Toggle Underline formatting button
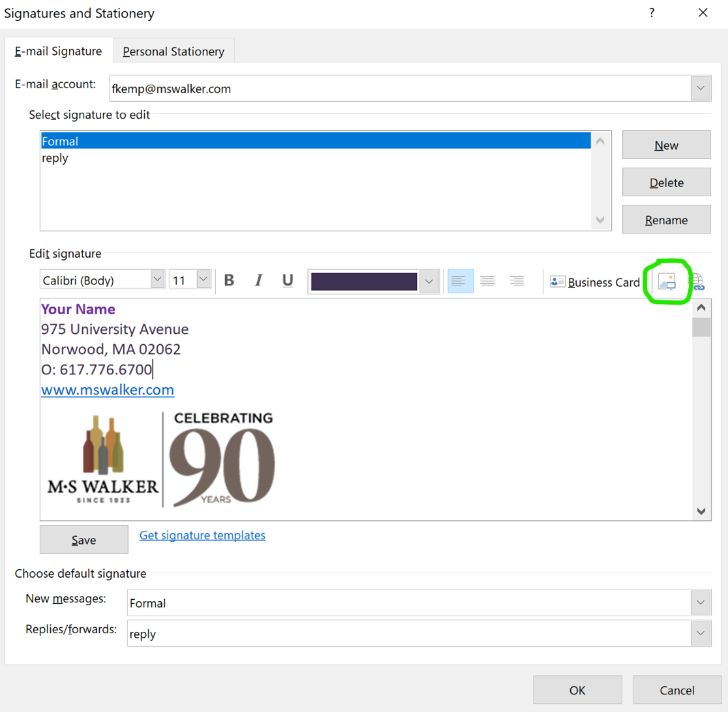728x712 pixels. (288, 280)
